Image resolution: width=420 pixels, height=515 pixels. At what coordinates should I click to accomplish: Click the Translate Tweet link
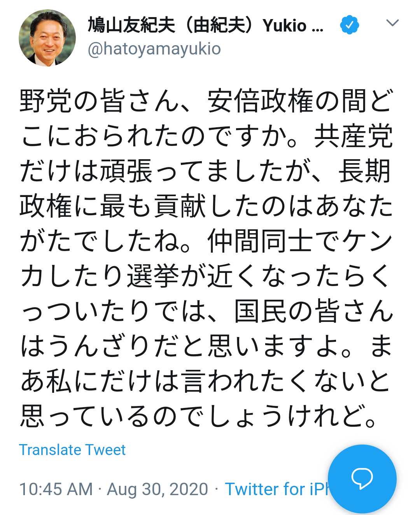click(72, 450)
